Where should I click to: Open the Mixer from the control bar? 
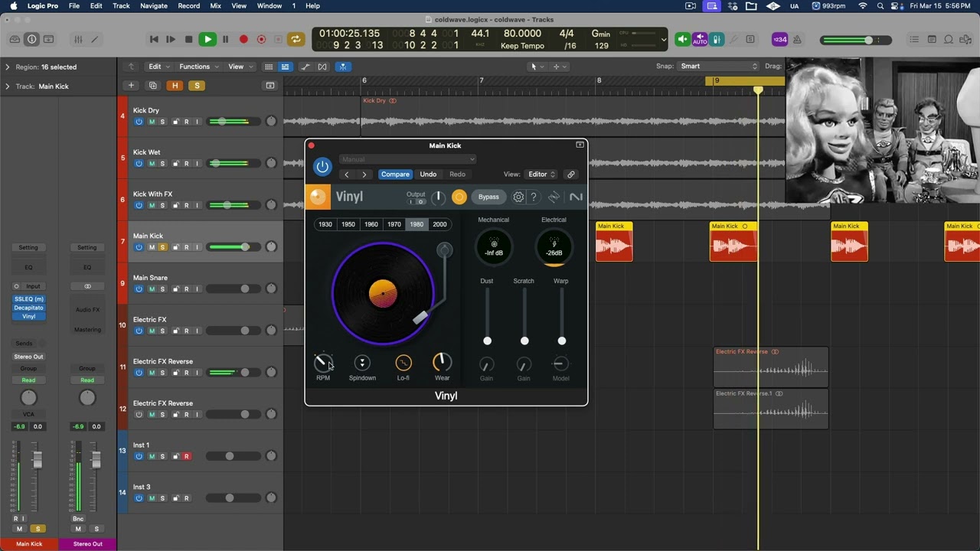[77, 39]
